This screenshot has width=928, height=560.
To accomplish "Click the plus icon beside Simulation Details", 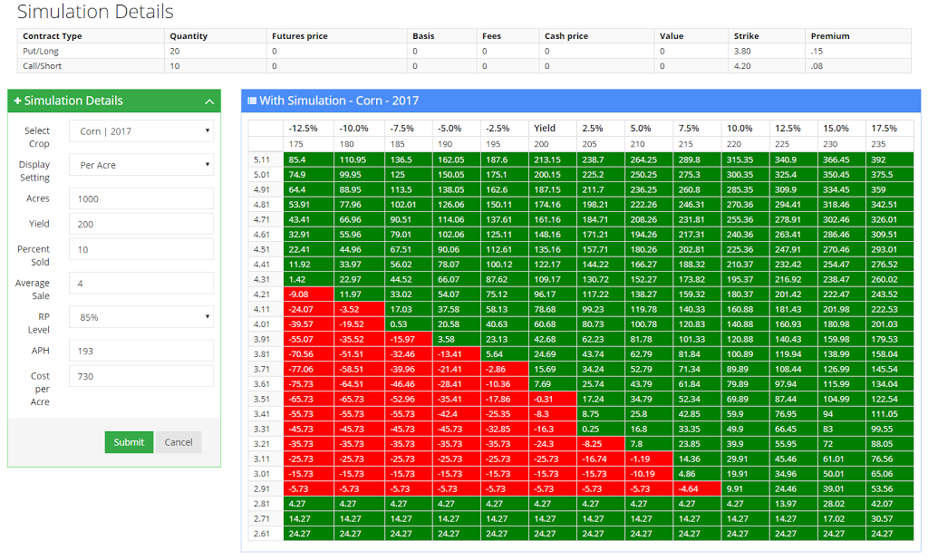I will pos(17,101).
